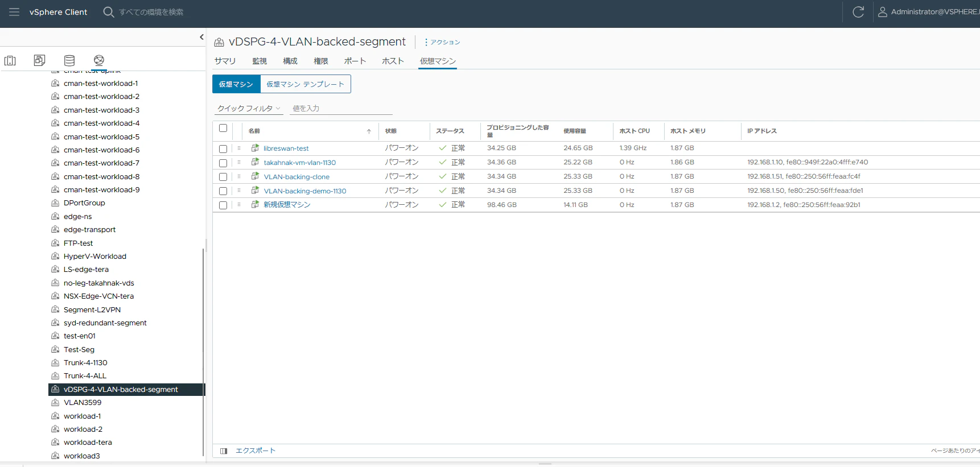Focus the global search field
This screenshot has width=980, height=467.
pyautogui.click(x=151, y=12)
